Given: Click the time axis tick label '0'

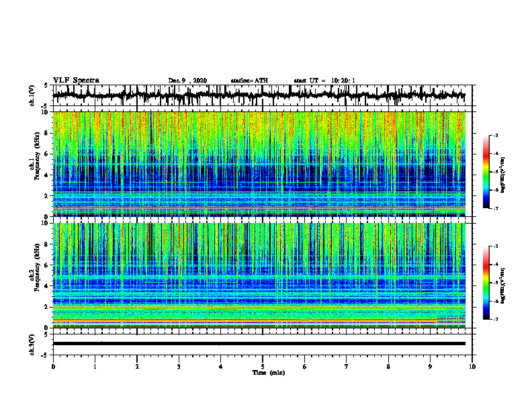Looking at the screenshot, I should click(x=53, y=367).
